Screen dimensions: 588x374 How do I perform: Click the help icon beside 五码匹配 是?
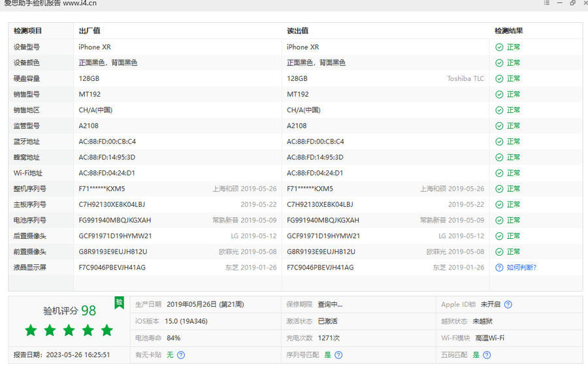(487, 355)
